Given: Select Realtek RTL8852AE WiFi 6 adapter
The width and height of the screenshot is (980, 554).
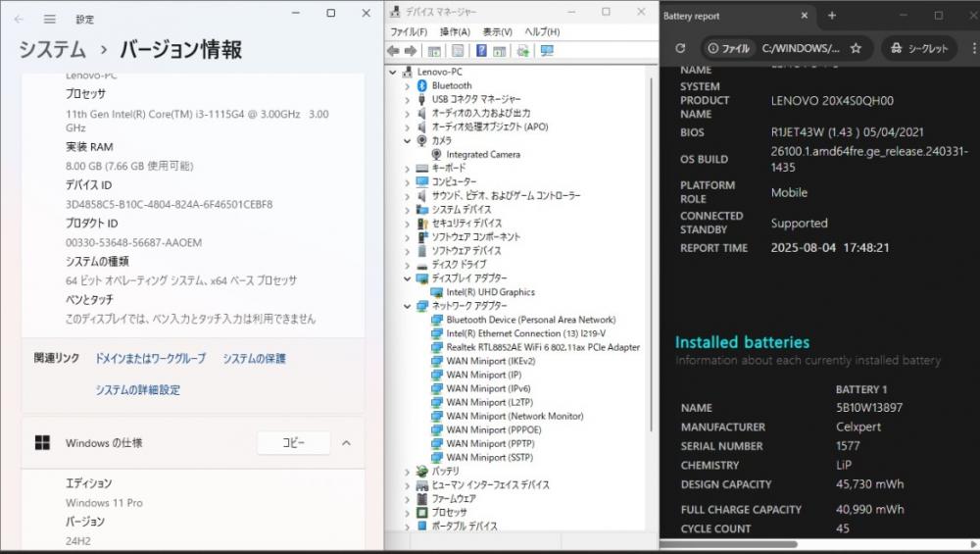Looking at the screenshot, I should [543, 347].
